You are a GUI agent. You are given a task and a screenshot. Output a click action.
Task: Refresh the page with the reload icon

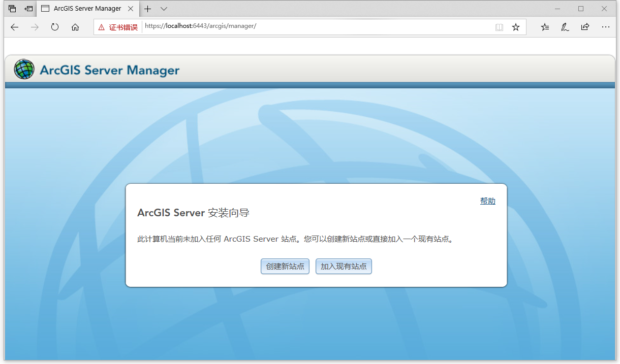pos(55,27)
